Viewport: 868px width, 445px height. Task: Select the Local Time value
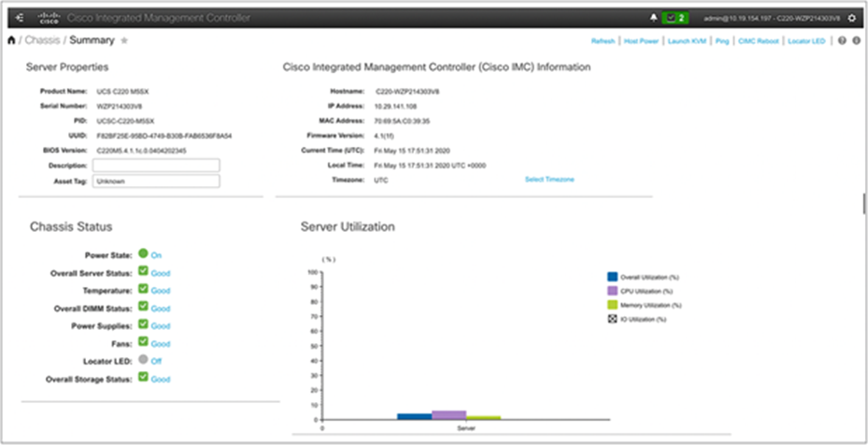click(x=430, y=165)
